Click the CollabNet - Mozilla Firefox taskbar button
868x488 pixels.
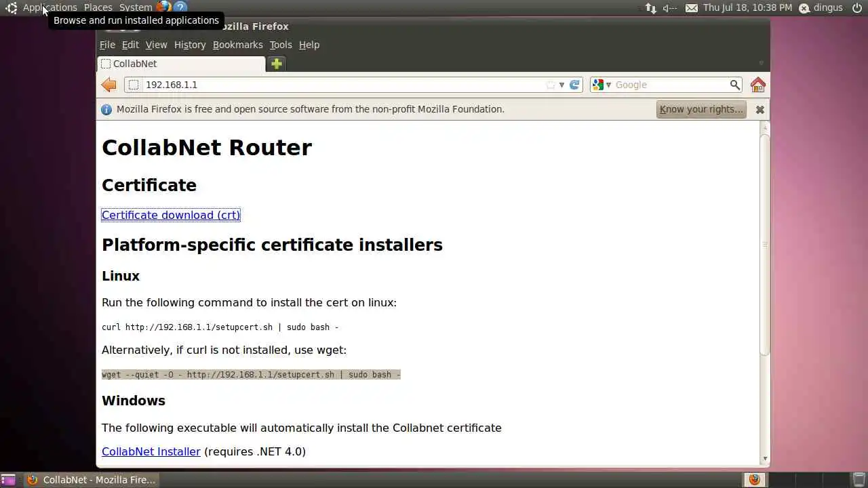(x=91, y=480)
